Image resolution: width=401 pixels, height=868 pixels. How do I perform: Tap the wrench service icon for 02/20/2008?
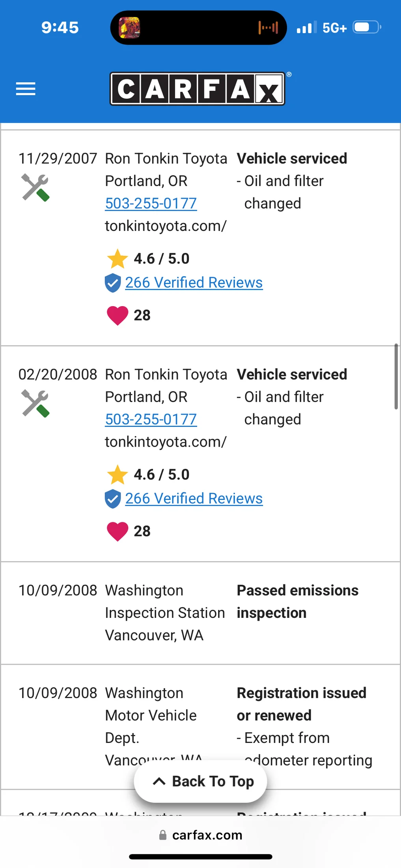coord(35,403)
